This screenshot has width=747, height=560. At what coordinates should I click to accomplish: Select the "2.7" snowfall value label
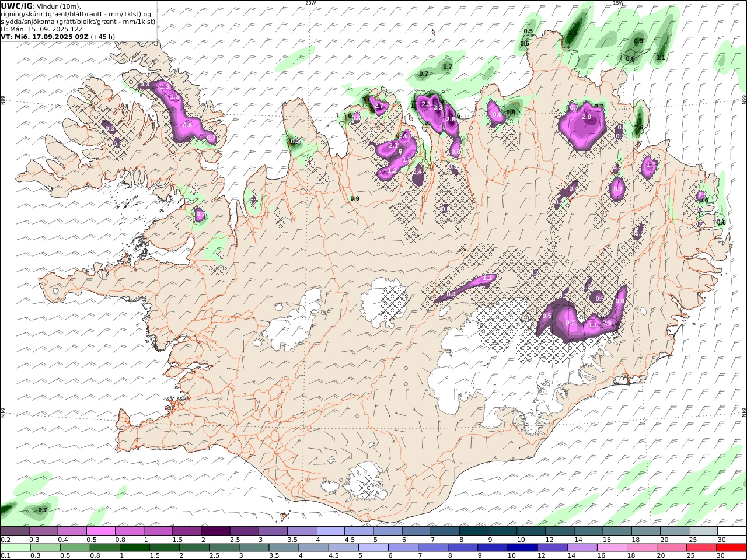click(x=379, y=106)
